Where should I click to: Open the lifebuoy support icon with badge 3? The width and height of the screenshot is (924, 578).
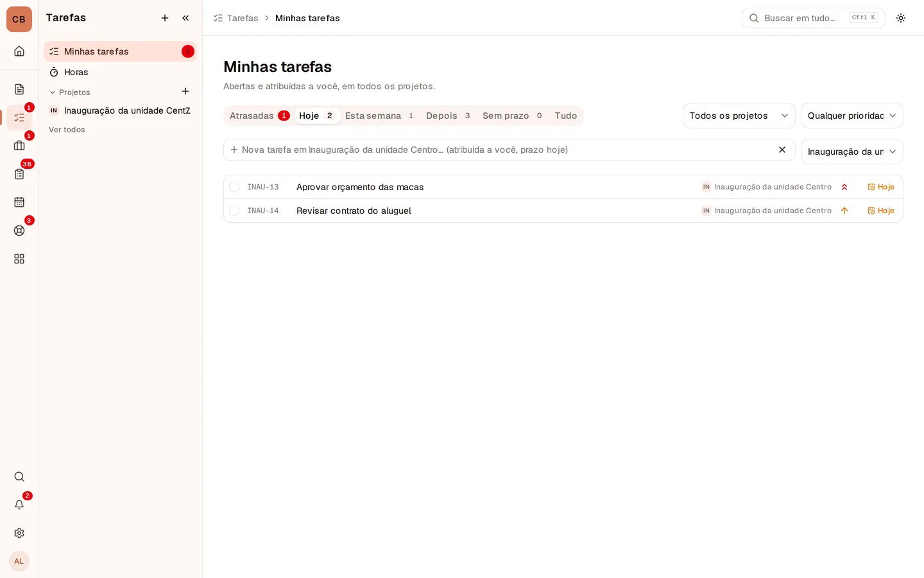[x=19, y=231]
